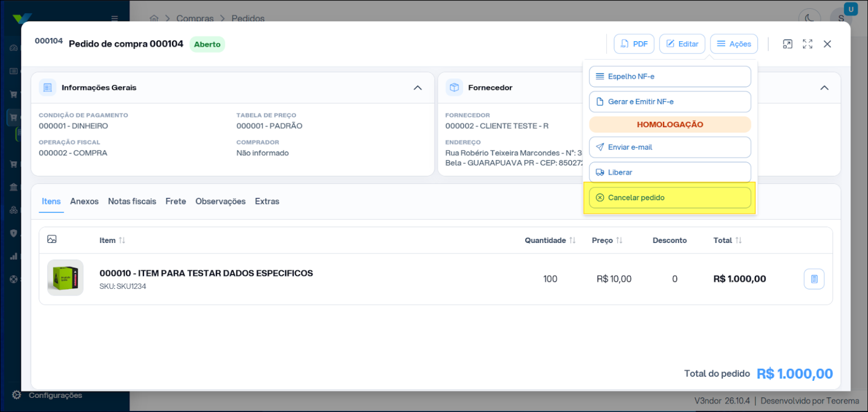Go to the Notas fiscais tab
Image resolution: width=868 pixels, height=412 pixels.
click(x=132, y=202)
